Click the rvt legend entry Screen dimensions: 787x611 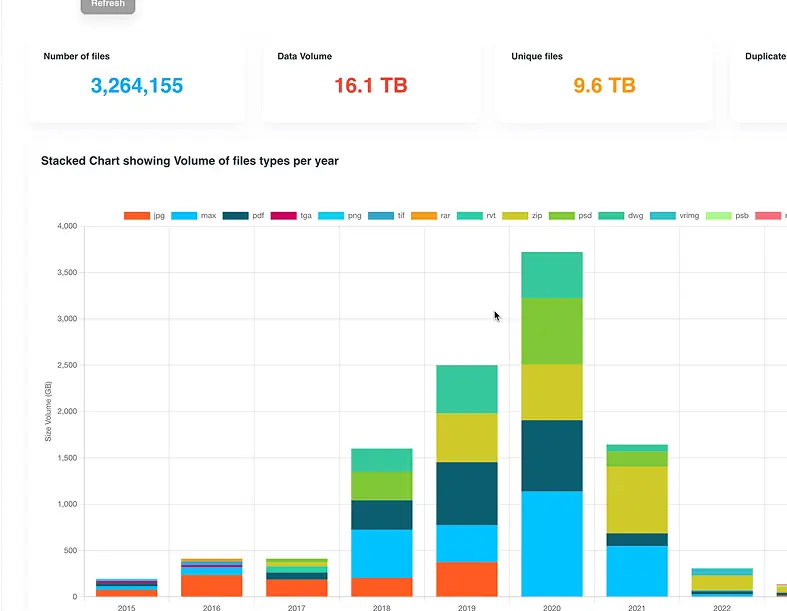(477, 215)
